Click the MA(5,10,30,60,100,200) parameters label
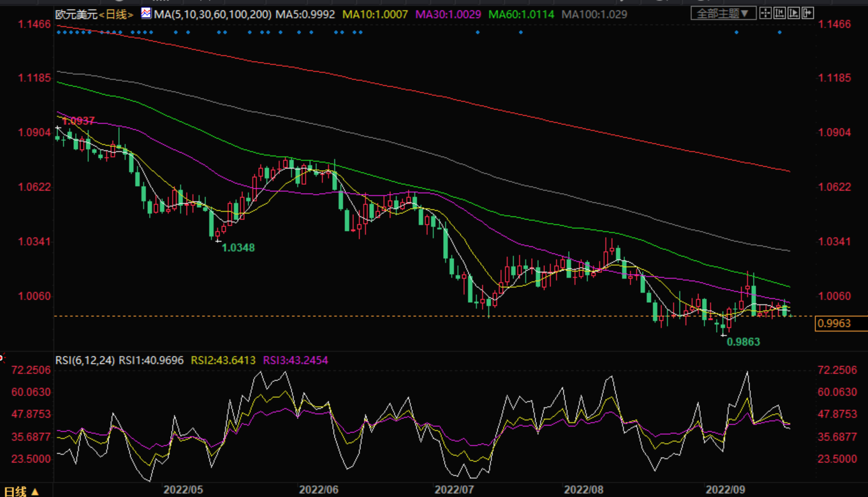 pyautogui.click(x=212, y=14)
